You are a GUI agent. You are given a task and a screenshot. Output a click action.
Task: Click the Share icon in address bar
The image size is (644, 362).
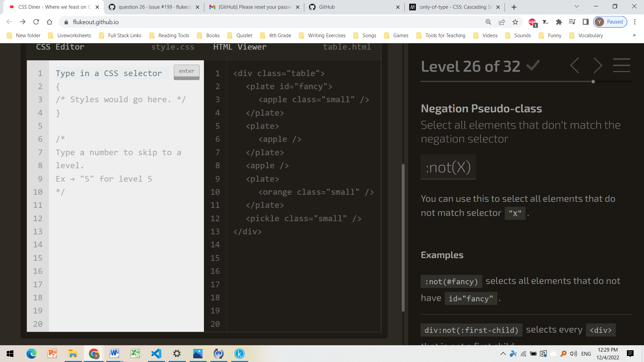point(502,22)
